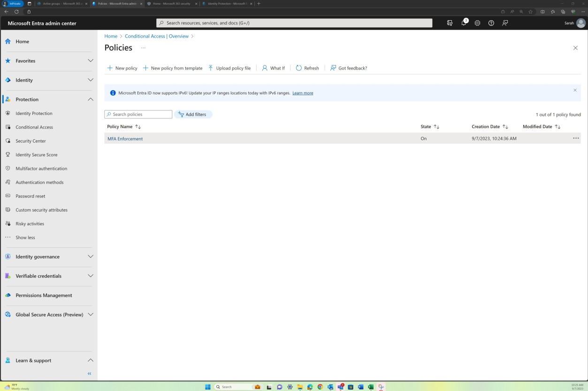Click Show less to hide sidebar items
This screenshot has height=391, width=588.
pos(25,238)
